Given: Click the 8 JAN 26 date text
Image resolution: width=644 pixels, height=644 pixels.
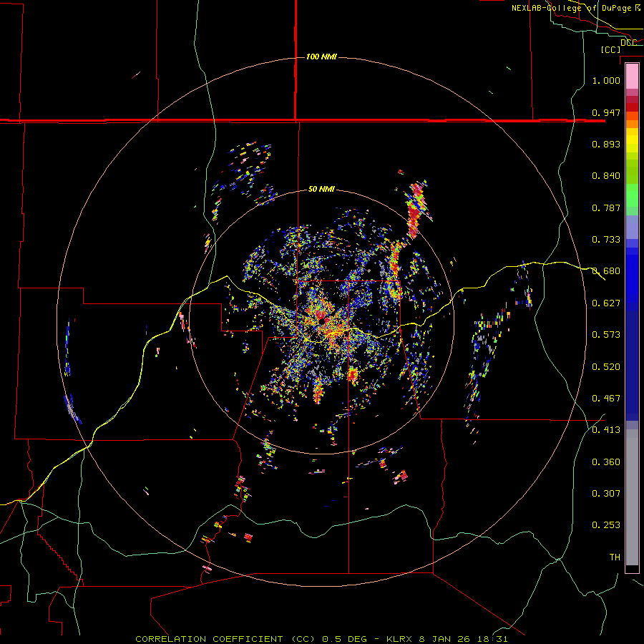Looking at the screenshot, I should click(444, 639).
